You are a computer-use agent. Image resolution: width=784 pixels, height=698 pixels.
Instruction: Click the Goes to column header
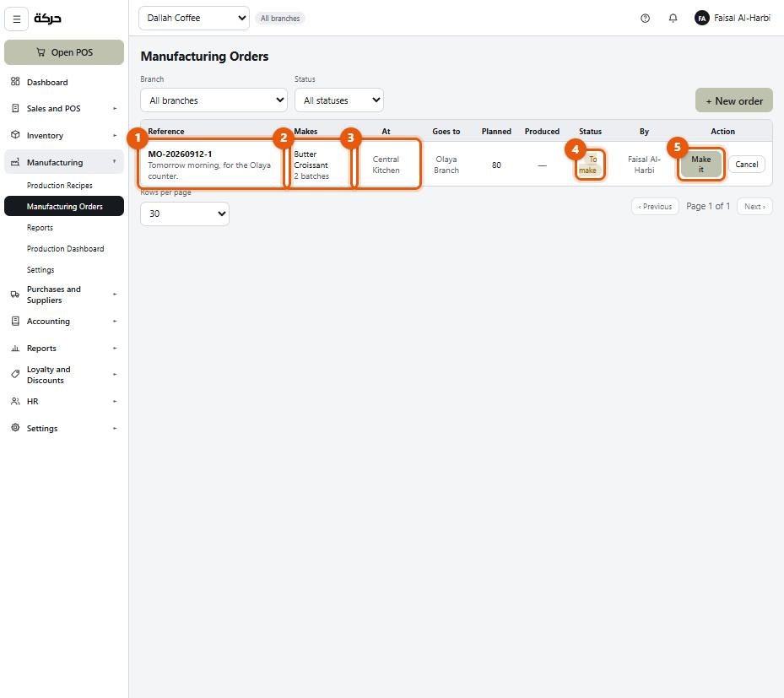446,131
